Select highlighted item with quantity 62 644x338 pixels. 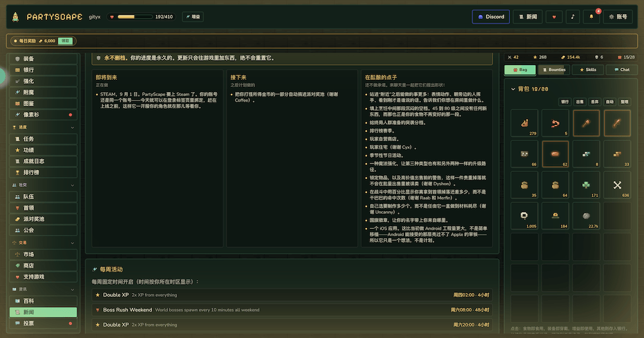pos(555,154)
